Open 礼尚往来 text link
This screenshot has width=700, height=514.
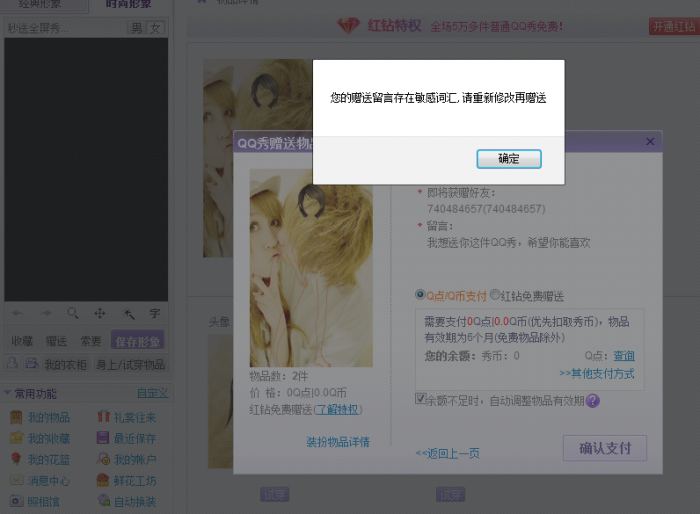134,418
